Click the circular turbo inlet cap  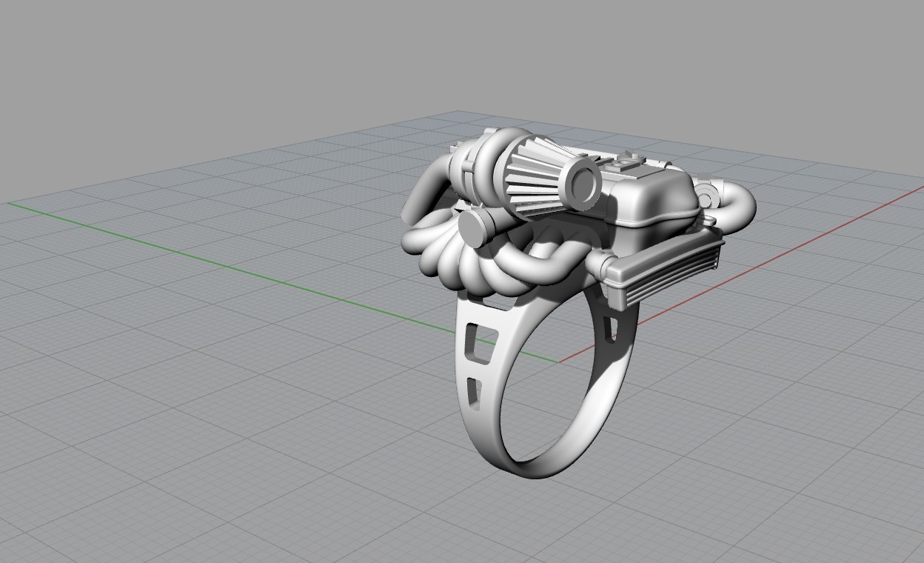(582, 185)
